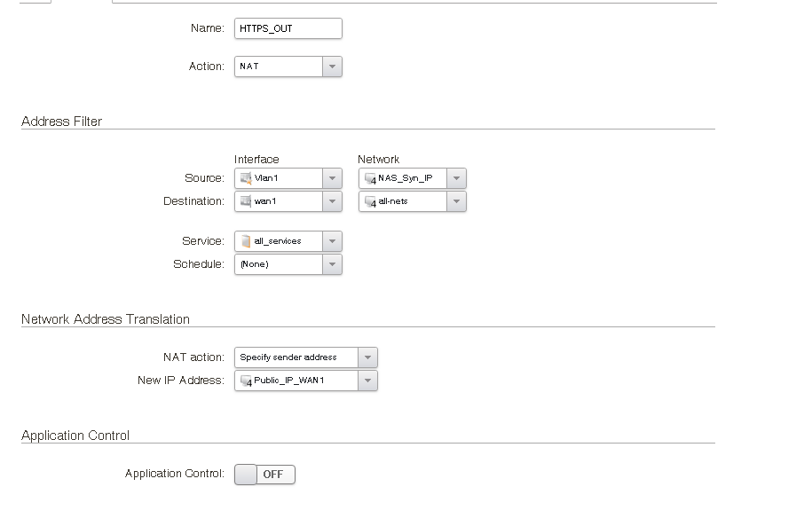812x526 pixels.
Task: Click the all-nets network address icon
Action: click(370, 201)
